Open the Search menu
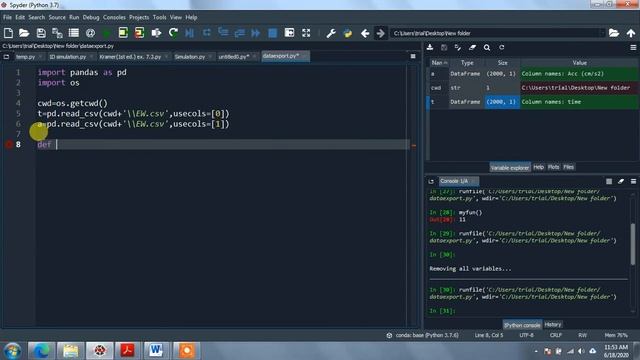The width and height of the screenshot is (640, 360). coord(37,17)
